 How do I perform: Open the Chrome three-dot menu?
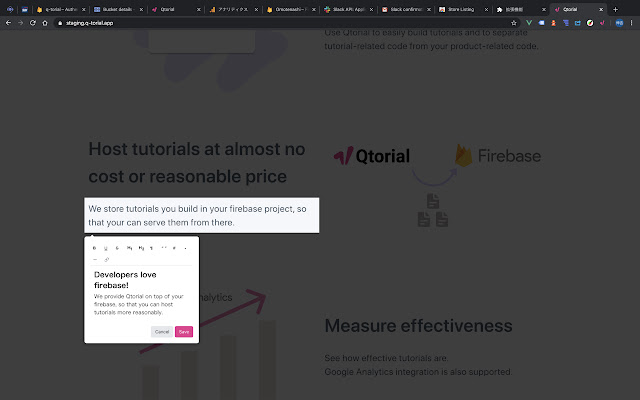pos(631,23)
